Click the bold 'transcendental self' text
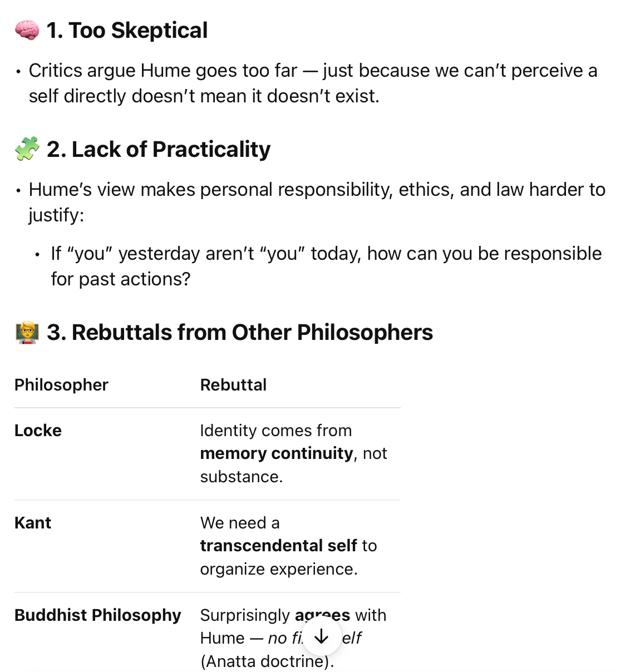This screenshot has height=672, width=630. coord(279,546)
